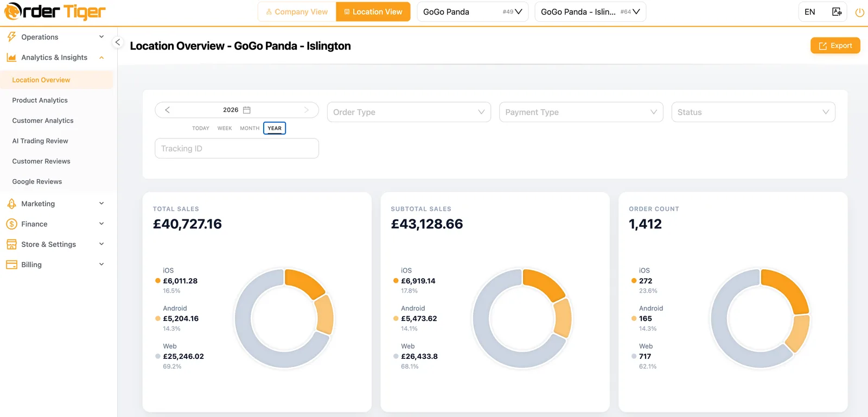The height and width of the screenshot is (417, 868).
Task: Expand the Billing menu chevron
Action: click(101, 264)
